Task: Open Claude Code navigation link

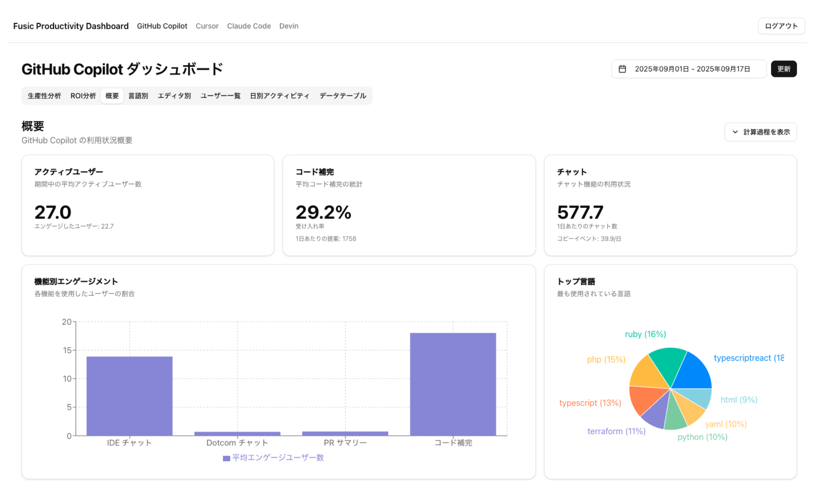Action: [249, 26]
